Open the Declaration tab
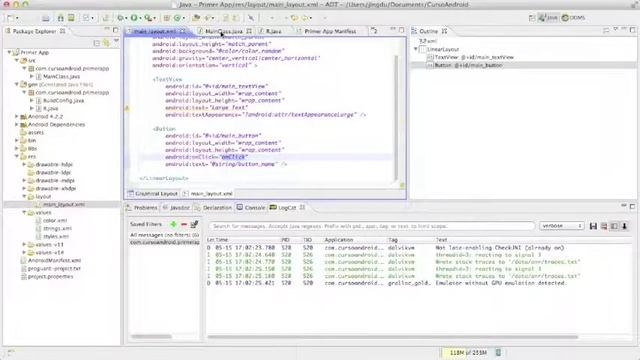This screenshot has height=360, width=640. point(213,208)
